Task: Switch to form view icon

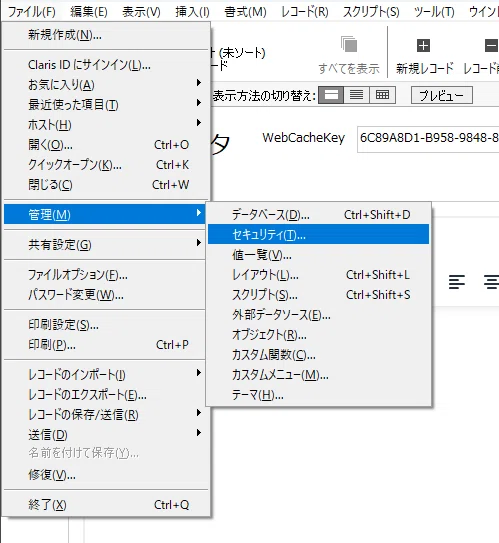Action: pyautogui.click(x=331, y=95)
